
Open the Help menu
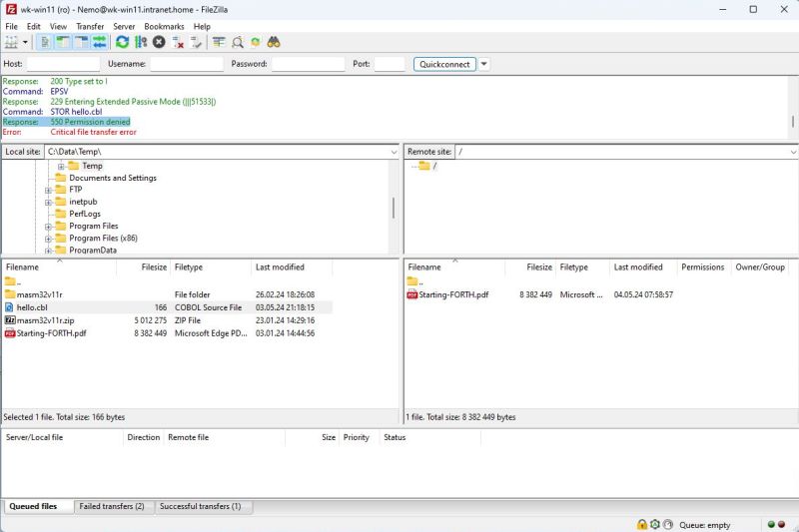[x=202, y=27]
